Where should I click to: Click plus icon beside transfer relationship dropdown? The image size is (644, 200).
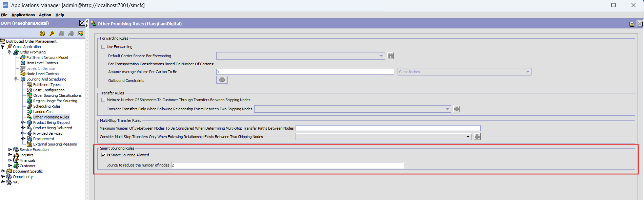457,109
